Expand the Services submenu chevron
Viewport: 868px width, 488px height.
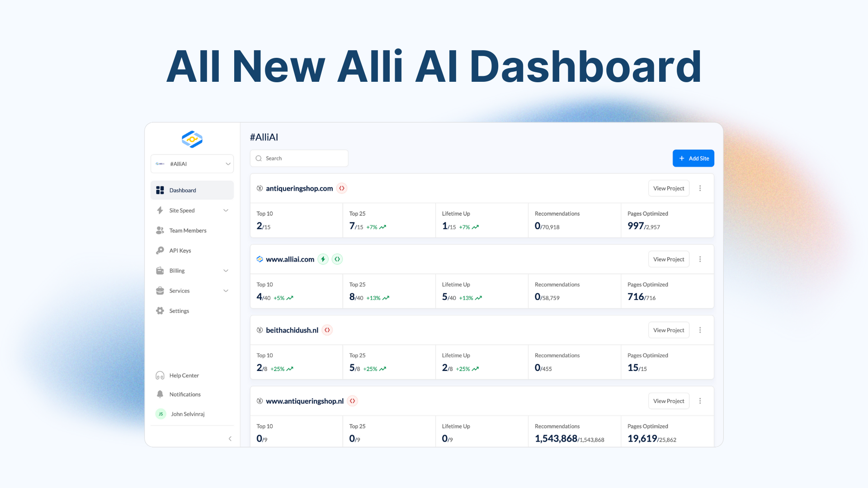(x=226, y=291)
